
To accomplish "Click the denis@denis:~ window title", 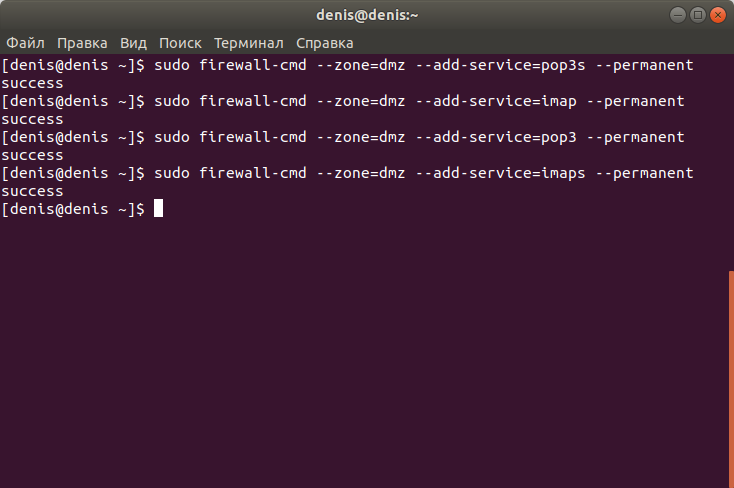I will pos(367,15).
